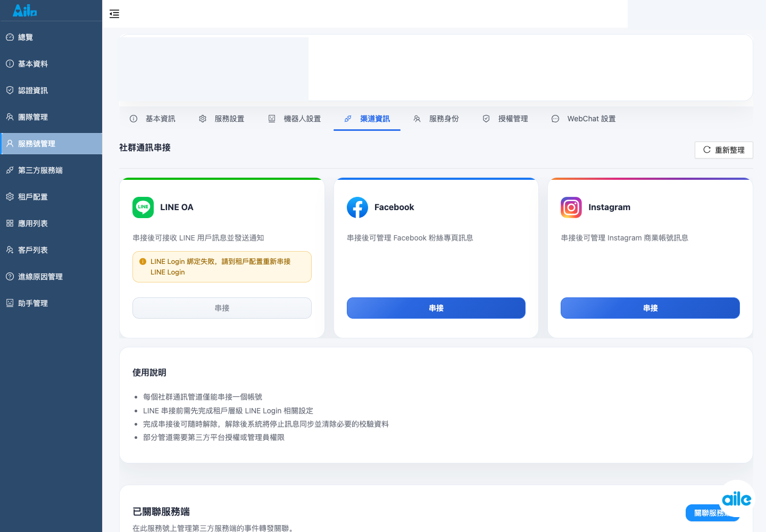
Task: Click the 使用說明 heading
Action: [149, 372]
